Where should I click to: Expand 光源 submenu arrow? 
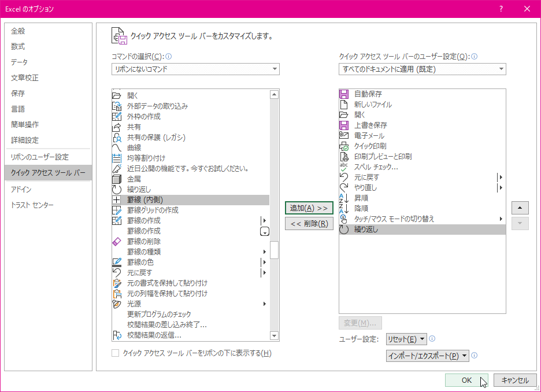[265, 304]
